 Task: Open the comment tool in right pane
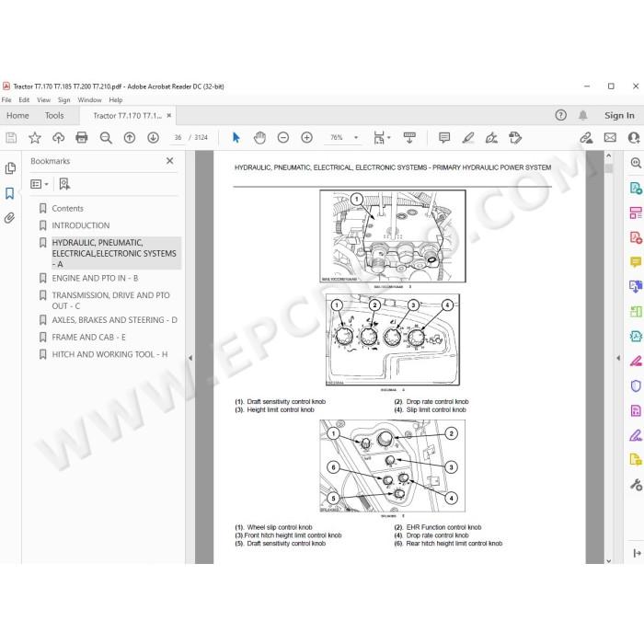636,262
